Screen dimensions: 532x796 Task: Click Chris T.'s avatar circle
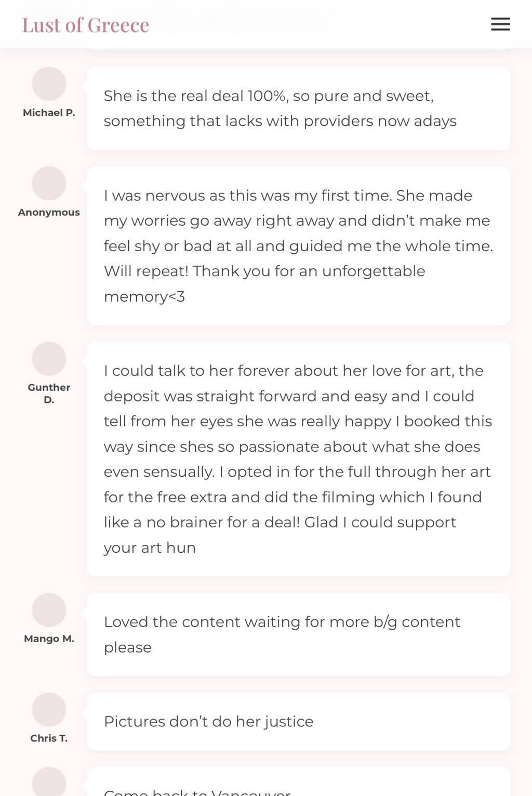coord(49,710)
